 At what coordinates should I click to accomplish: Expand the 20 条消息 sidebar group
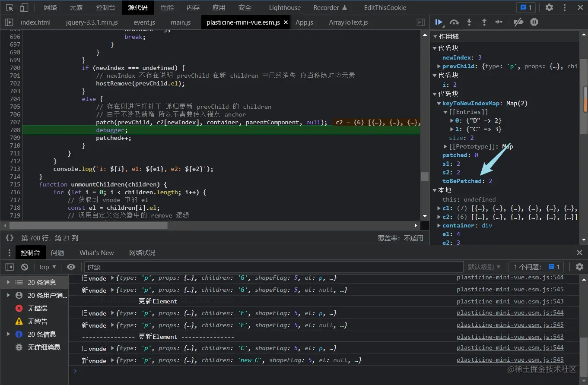[8, 282]
